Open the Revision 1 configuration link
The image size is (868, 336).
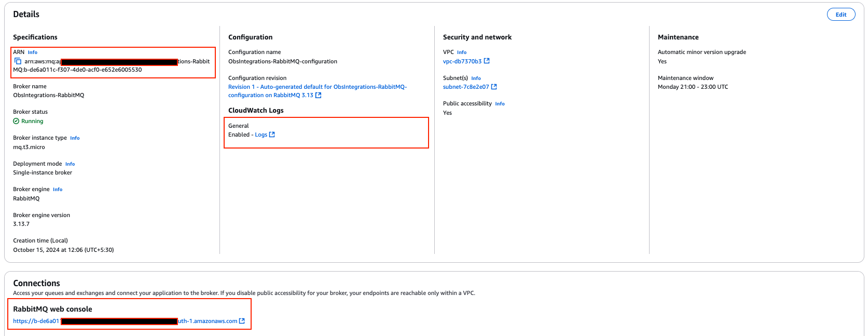316,87
